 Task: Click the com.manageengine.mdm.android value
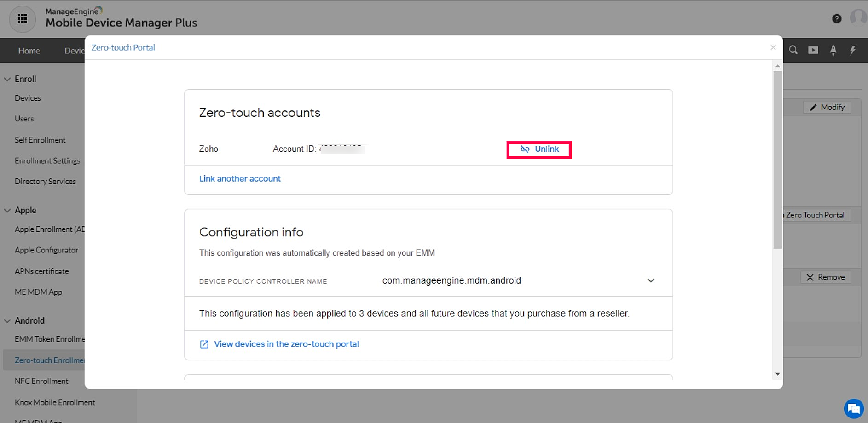[x=451, y=280]
